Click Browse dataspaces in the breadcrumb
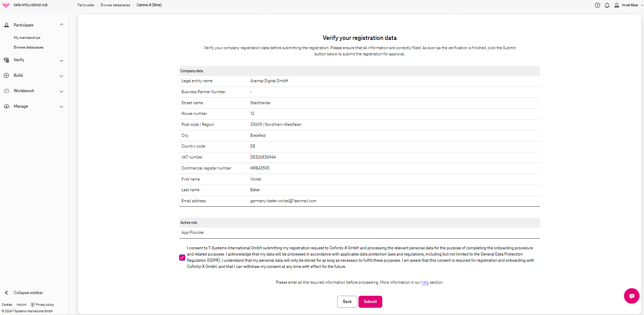This screenshot has width=644, height=315. point(115,5)
